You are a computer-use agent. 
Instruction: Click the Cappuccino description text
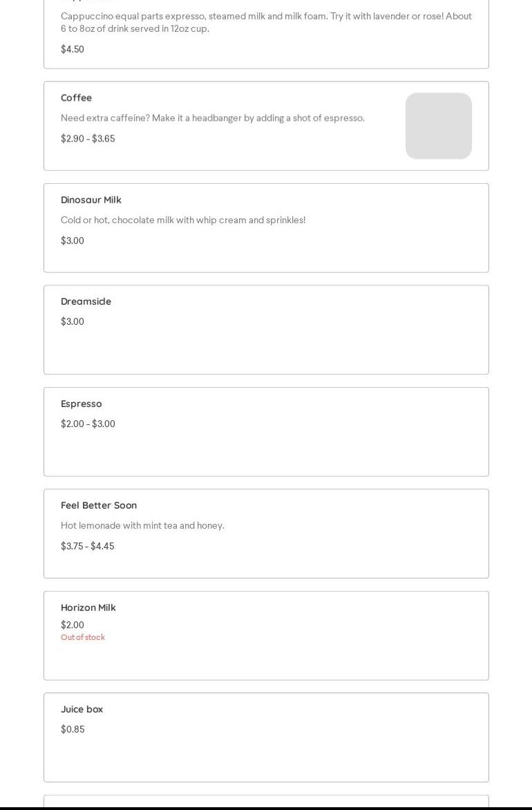(x=266, y=22)
